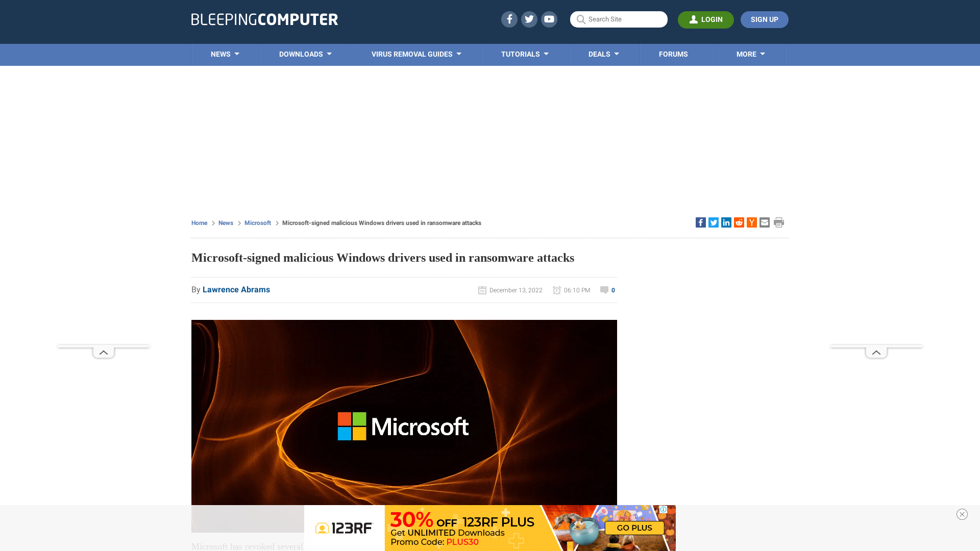Image resolution: width=980 pixels, height=551 pixels.
Task: Click the Lawrence Abrams author link
Action: [236, 289]
